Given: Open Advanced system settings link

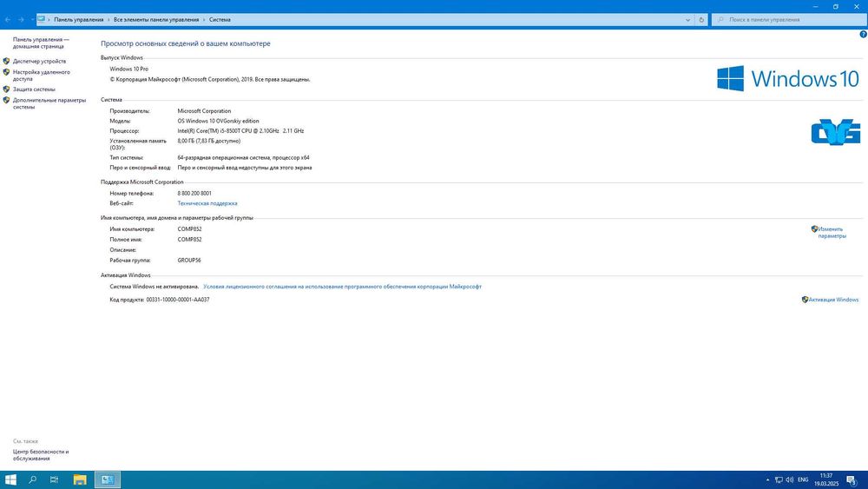Looking at the screenshot, I should click(x=49, y=103).
